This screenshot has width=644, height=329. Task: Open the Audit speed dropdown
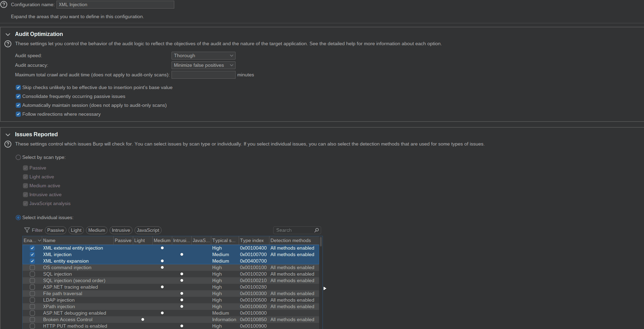point(203,55)
